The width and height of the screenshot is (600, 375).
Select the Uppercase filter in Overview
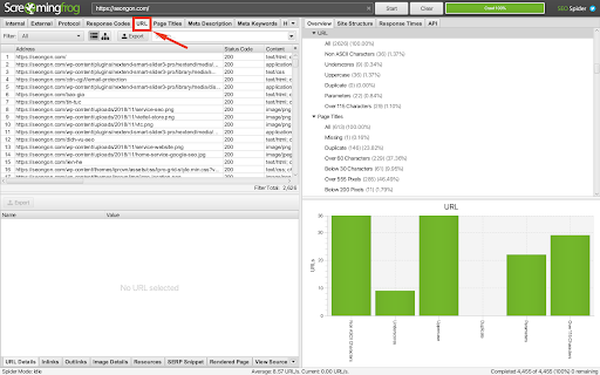pyautogui.click(x=352, y=75)
